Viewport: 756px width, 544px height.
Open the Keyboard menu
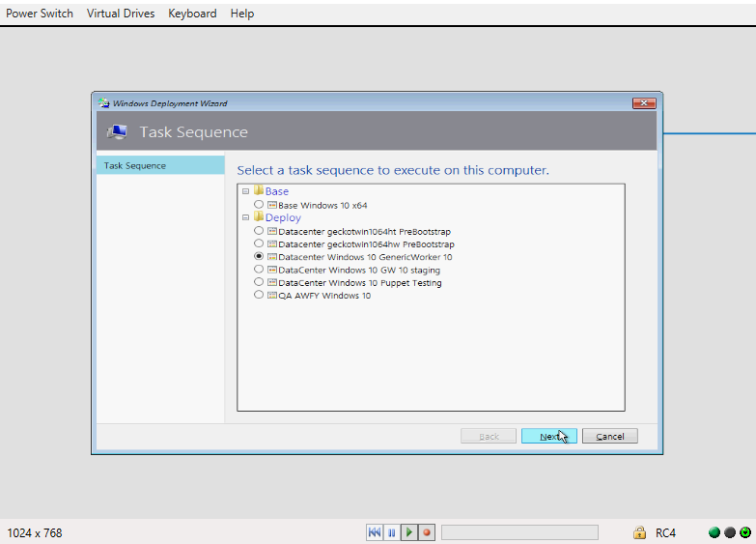click(192, 14)
